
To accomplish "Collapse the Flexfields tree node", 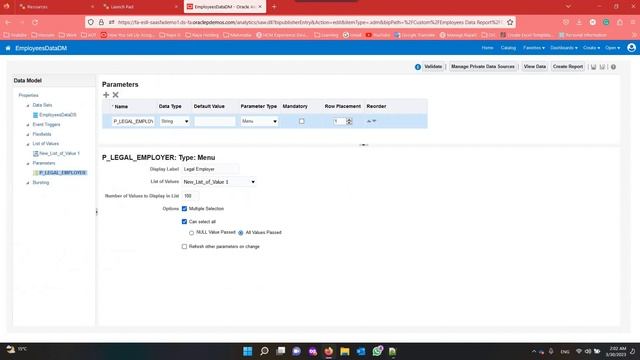I will tap(28, 135).
